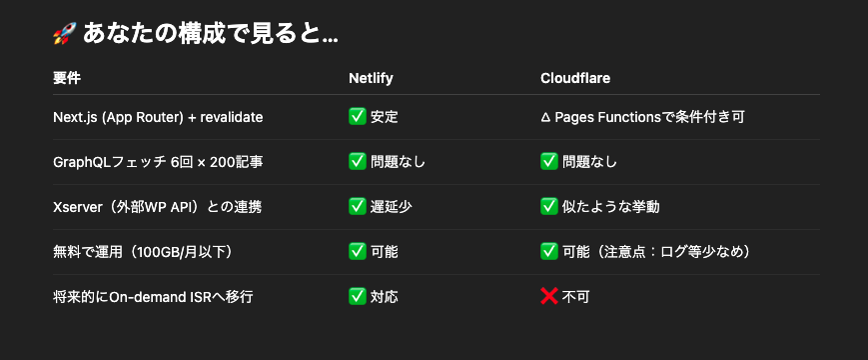Click the triangle symbol before Pages Functions
The height and width of the screenshot is (360, 868).
point(545,117)
